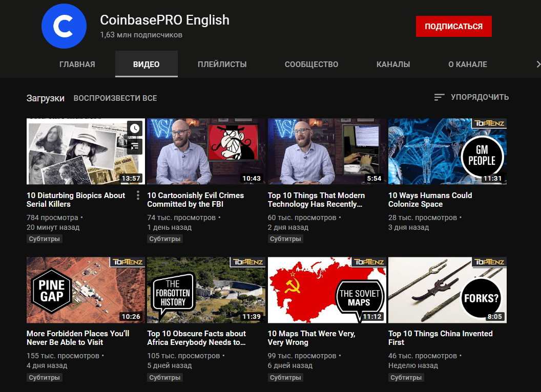Screen dimensions: 541x392
Task: Open the О КАНАЛЕ tab
Action: pos(468,64)
